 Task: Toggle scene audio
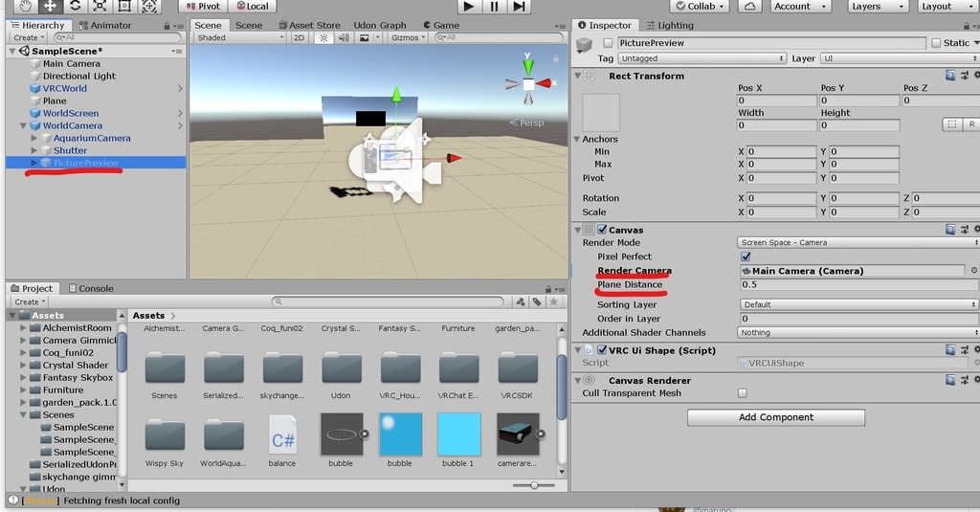click(344, 37)
